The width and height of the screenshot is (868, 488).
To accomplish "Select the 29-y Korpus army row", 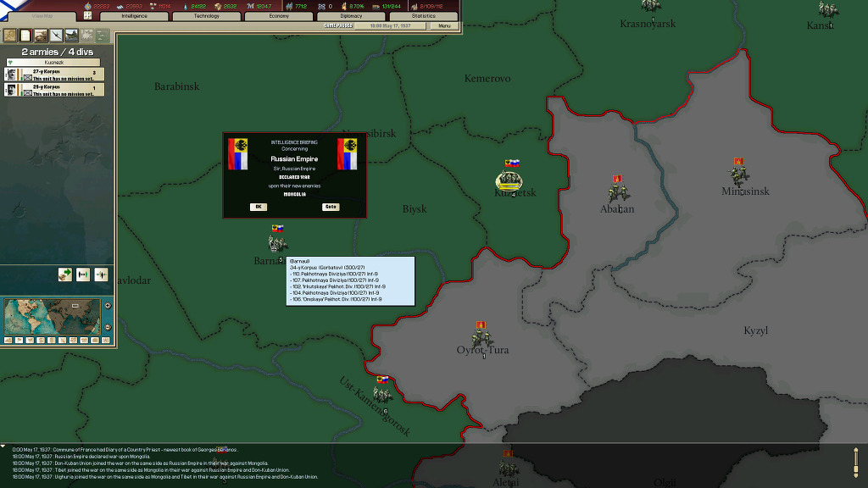I will pos(54,90).
